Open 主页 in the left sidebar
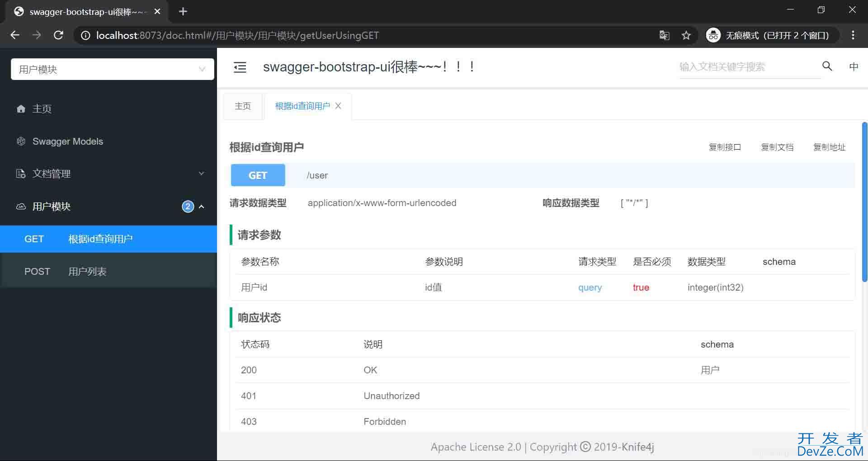 point(108,109)
